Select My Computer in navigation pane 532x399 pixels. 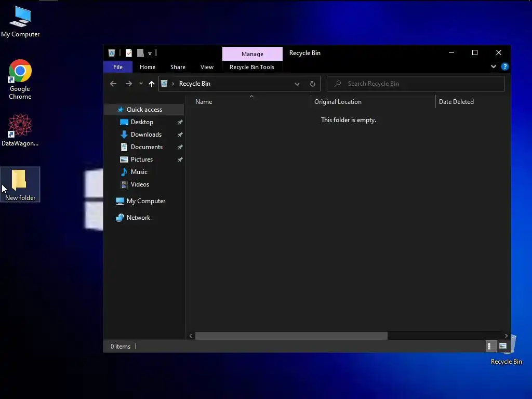(146, 201)
